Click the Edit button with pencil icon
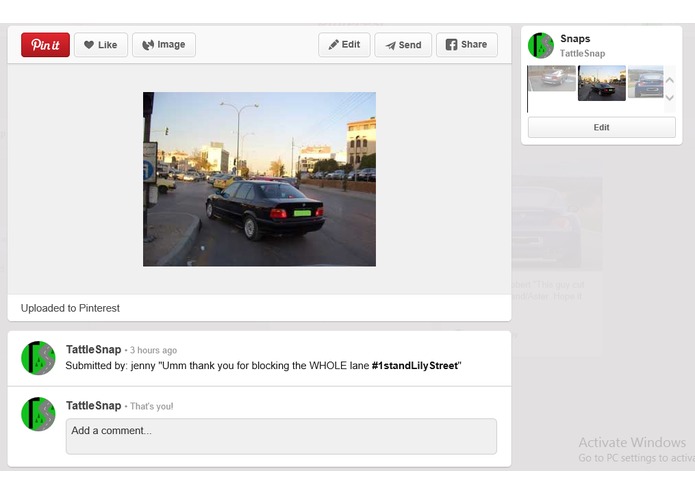The image size is (695, 494). pyautogui.click(x=344, y=45)
